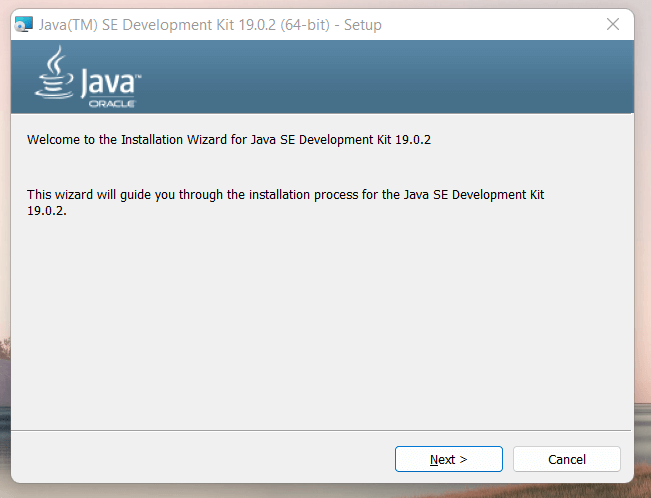Viewport: 651px width, 498px height.
Task: Click the 'Welcome to the Installation Wizard' heading
Action: point(229,140)
